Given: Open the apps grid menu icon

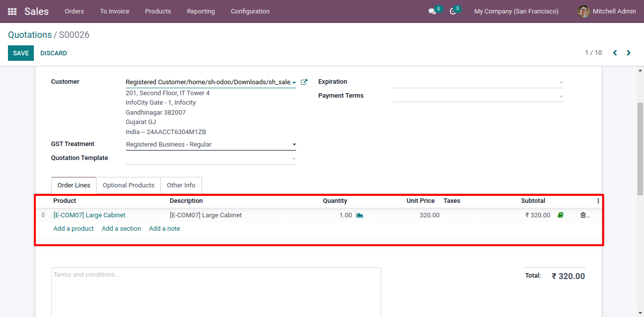Looking at the screenshot, I should click(x=12, y=11).
